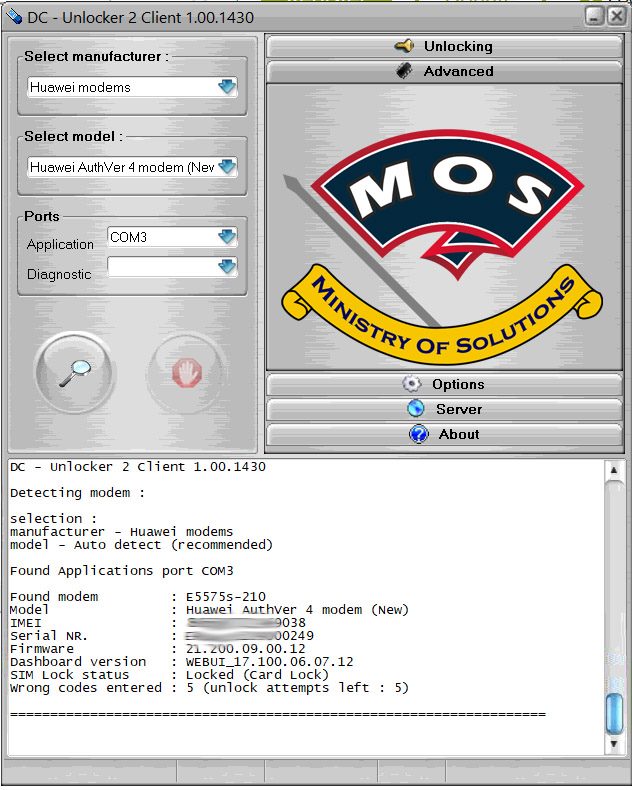Click the 'Firmware : 21.200.09.00.12' log line
This screenshot has width=632, height=790.
pos(158,648)
